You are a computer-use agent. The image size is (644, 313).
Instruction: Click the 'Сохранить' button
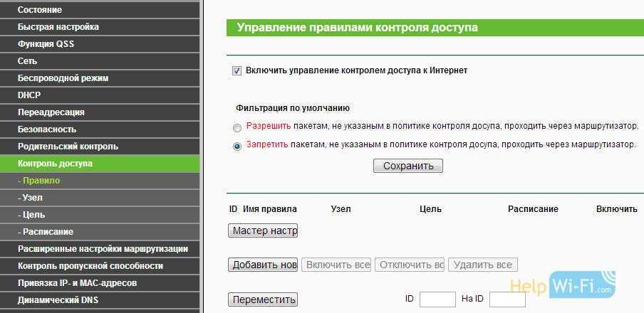point(407,166)
